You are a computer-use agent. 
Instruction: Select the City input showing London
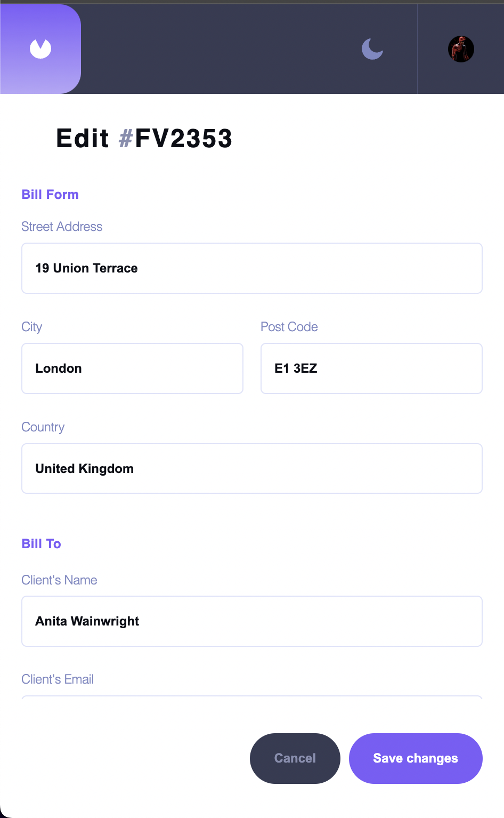point(132,368)
